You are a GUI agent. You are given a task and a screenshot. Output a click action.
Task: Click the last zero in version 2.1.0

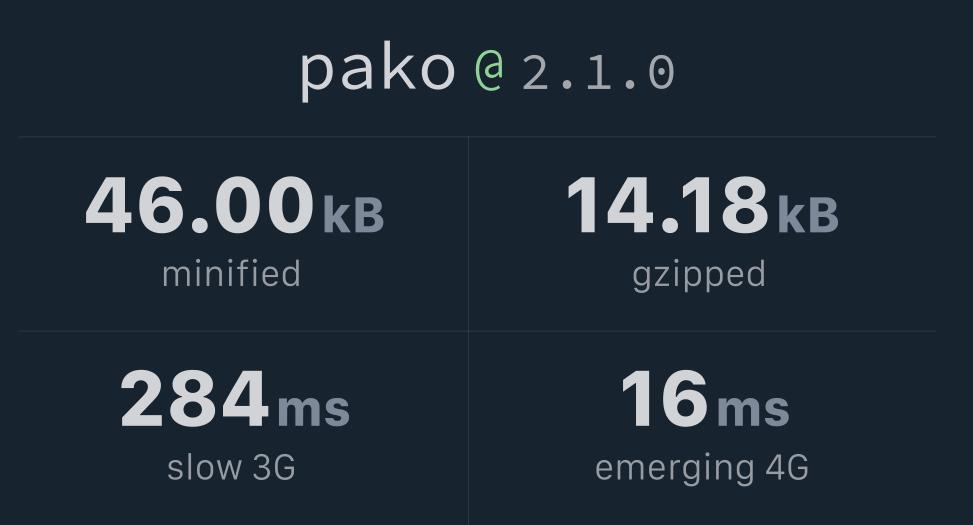[x=661, y=72]
